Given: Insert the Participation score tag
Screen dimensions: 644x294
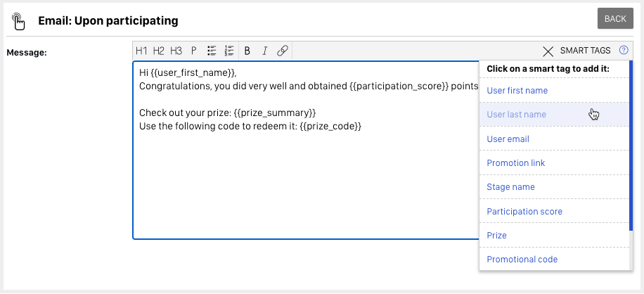Looking at the screenshot, I should click(524, 212).
